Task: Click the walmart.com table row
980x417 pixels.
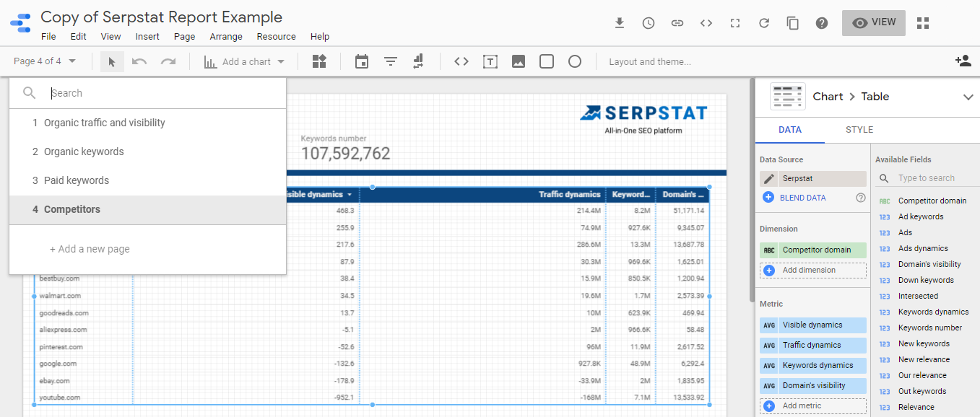Action: 372,296
